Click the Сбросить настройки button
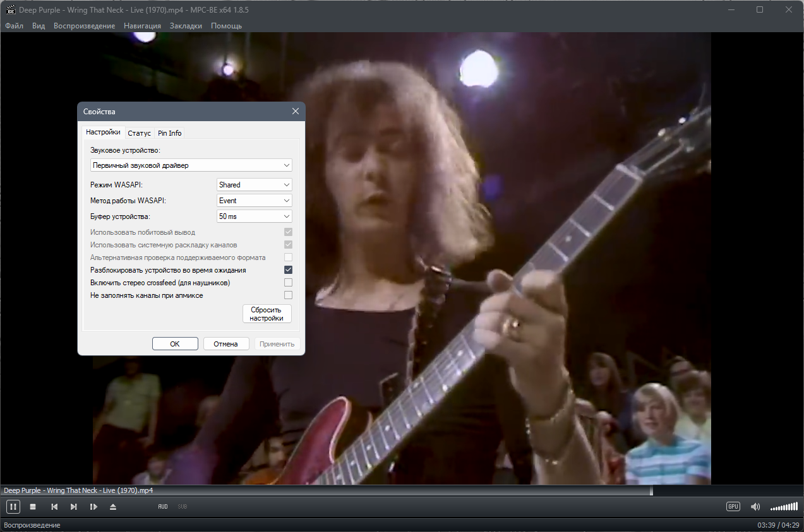Image resolution: width=804 pixels, height=532 pixels. point(267,314)
